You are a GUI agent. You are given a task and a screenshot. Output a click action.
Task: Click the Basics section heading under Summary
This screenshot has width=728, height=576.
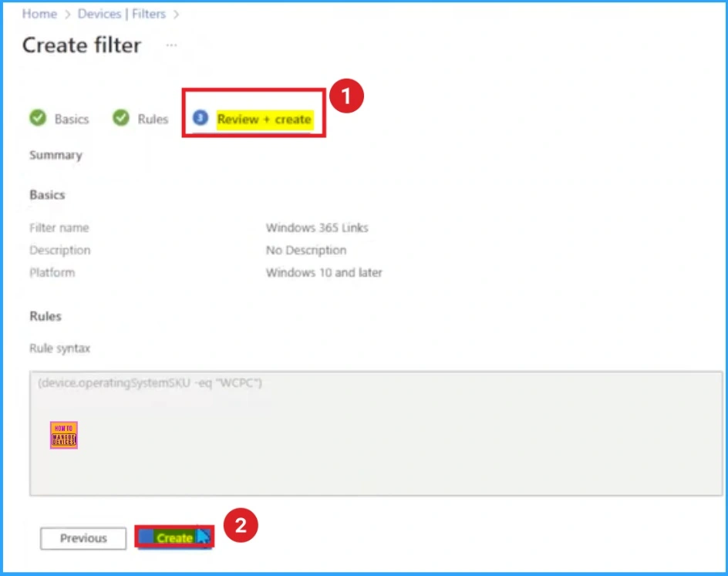pyautogui.click(x=47, y=195)
